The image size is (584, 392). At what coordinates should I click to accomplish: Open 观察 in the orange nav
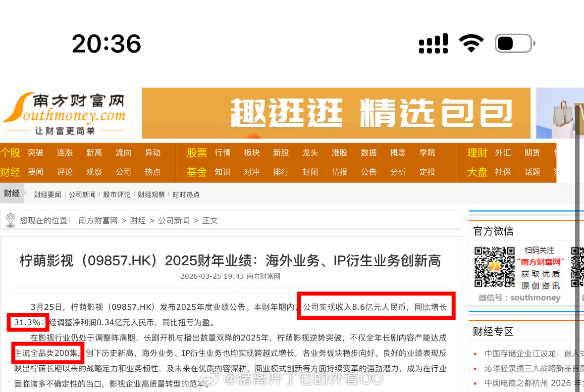point(94,172)
